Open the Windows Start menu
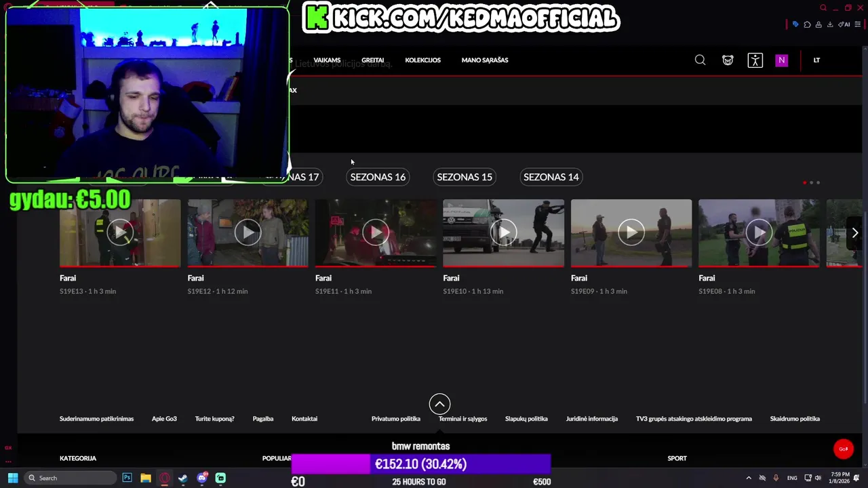 (x=13, y=478)
